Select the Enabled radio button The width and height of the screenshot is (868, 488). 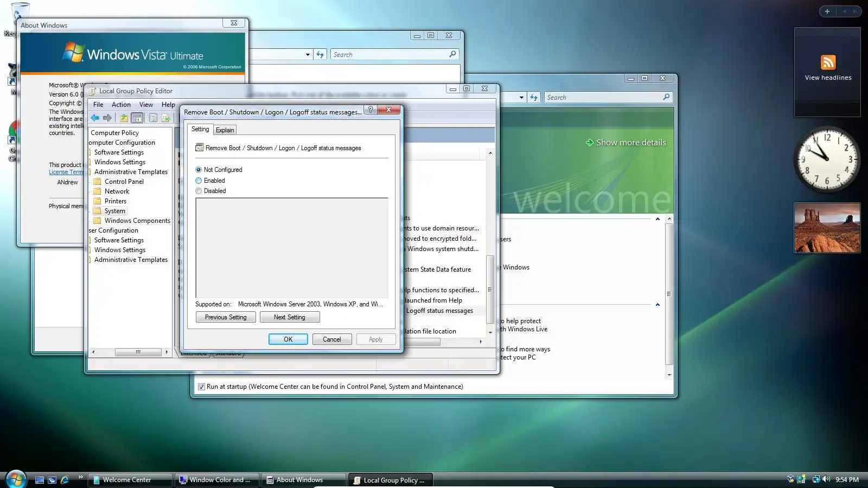pyautogui.click(x=199, y=181)
